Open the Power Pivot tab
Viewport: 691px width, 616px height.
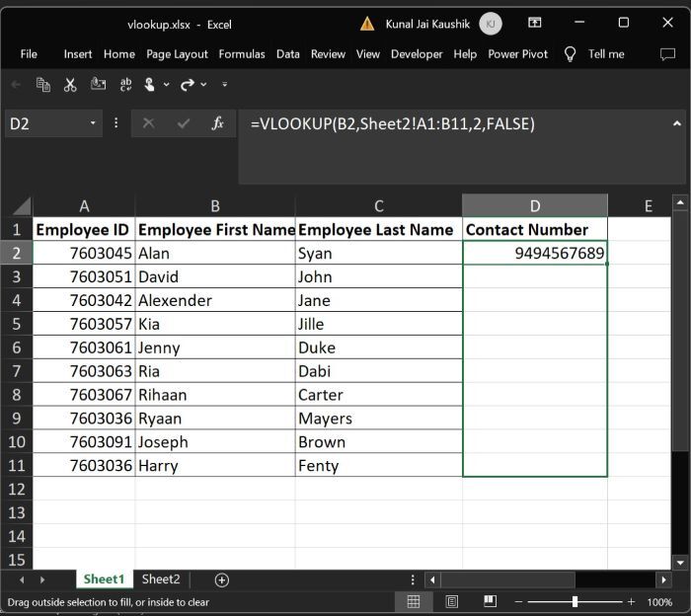pyautogui.click(x=517, y=54)
